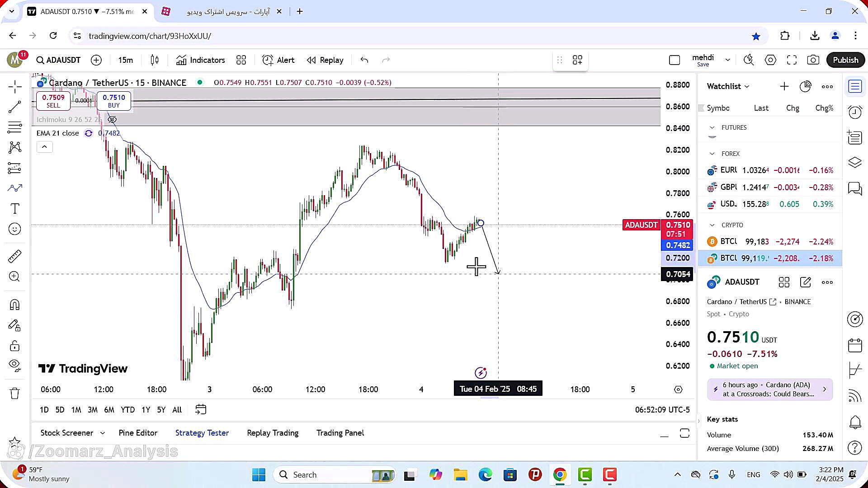Open the Windows Start menu

(x=259, y=475)
